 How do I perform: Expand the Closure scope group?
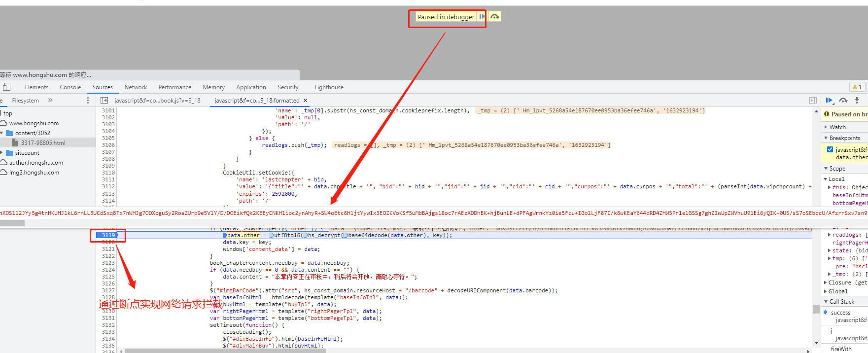pyautogui.click(x=826, y=282)
